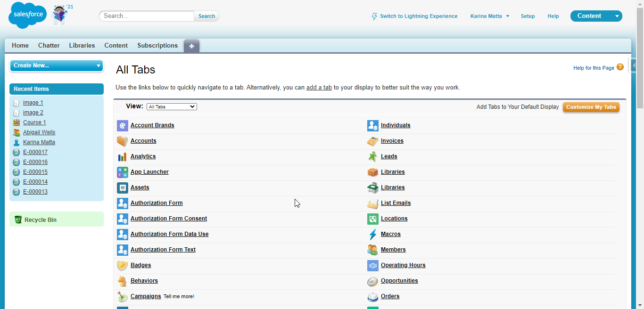The width and height of the screenshot is (644, 309).
Task: Open the Badges tab link
Action: click(x=141, y=265)
